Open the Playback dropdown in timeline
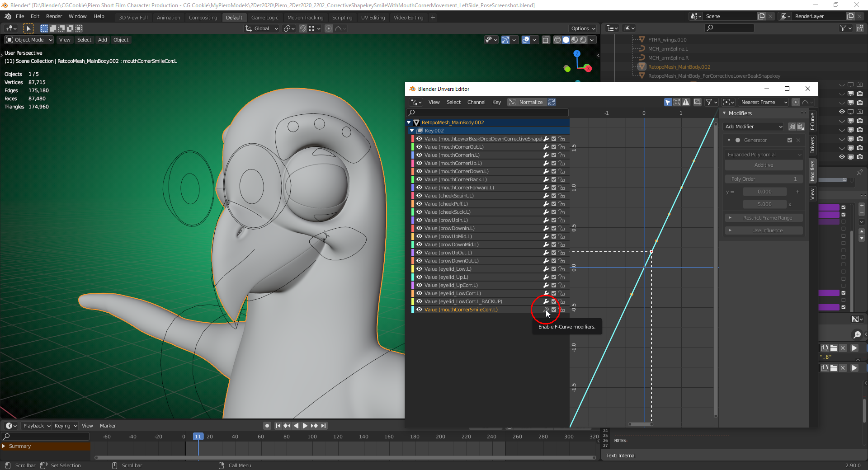The width and height of the screenshot is (868, 470). coord(37,426)
